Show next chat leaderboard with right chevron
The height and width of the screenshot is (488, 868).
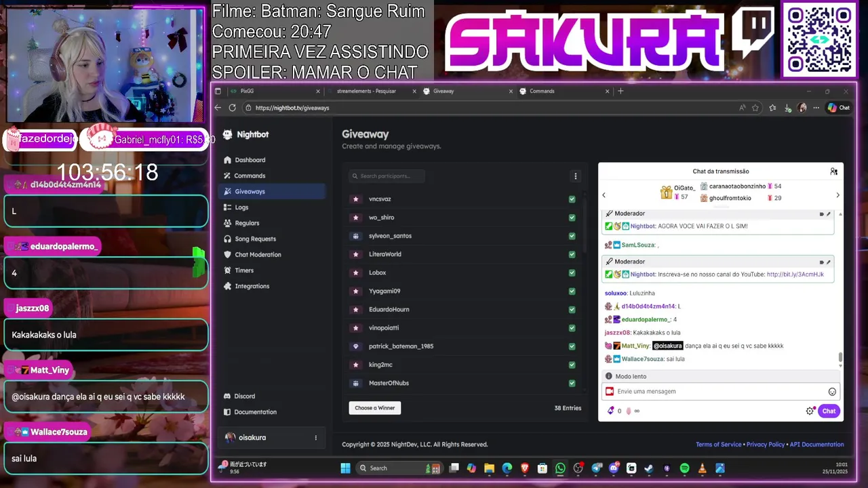(837, 195)
